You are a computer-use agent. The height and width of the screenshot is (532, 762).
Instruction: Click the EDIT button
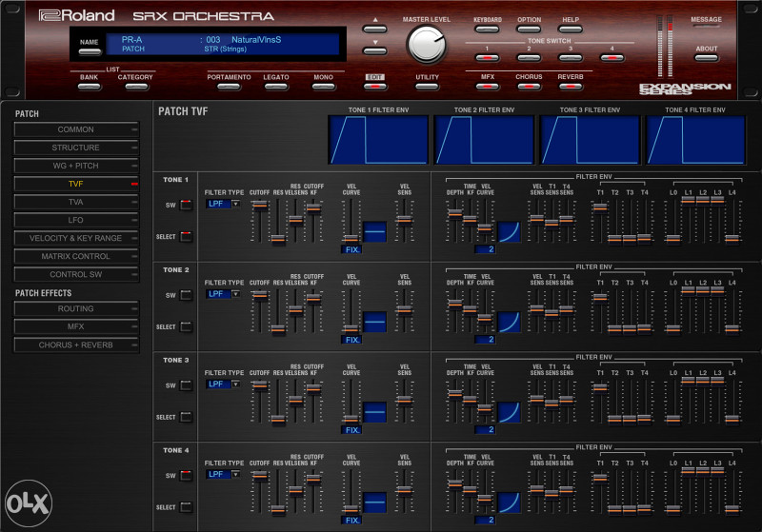tap(374, 87)
